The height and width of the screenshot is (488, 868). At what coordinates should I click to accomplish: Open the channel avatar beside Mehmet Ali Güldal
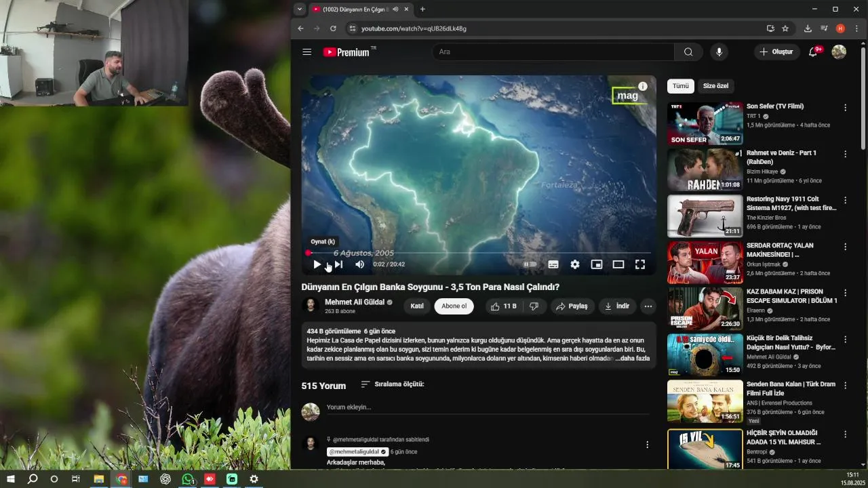coord(311,306)
